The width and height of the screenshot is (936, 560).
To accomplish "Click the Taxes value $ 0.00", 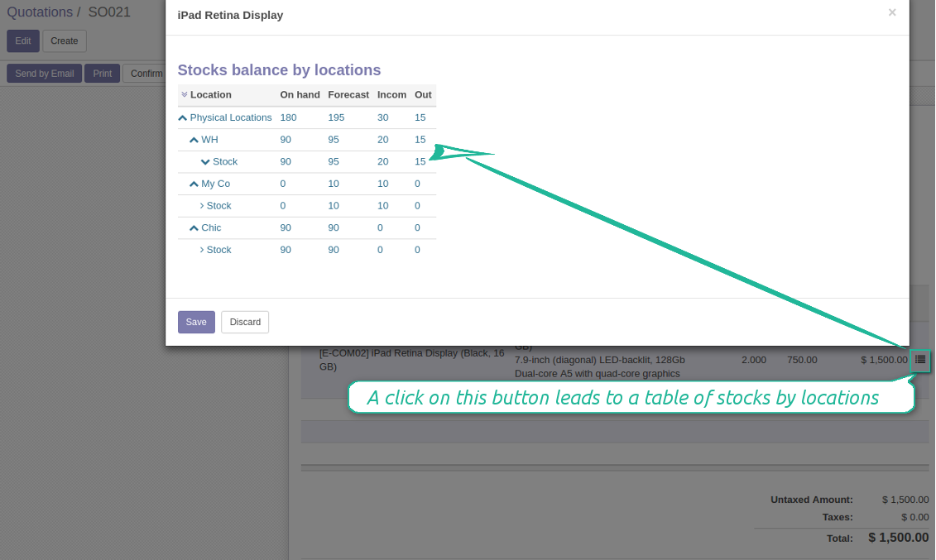I will point(915,517).
